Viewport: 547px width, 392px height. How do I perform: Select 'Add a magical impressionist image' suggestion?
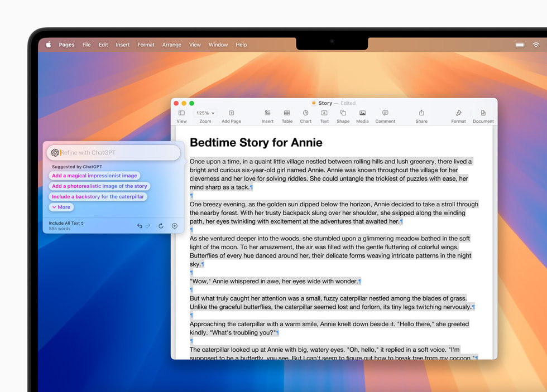(x=94, y=175)
